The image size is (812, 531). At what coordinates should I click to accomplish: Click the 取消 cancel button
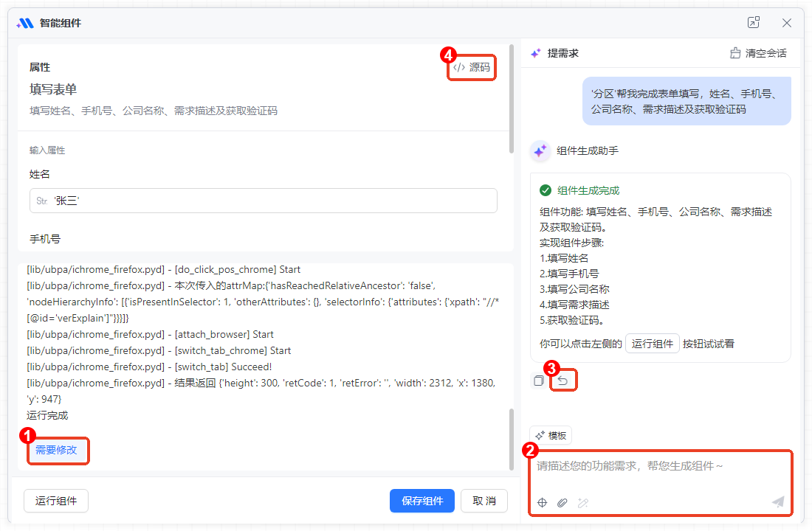point(484,501)
